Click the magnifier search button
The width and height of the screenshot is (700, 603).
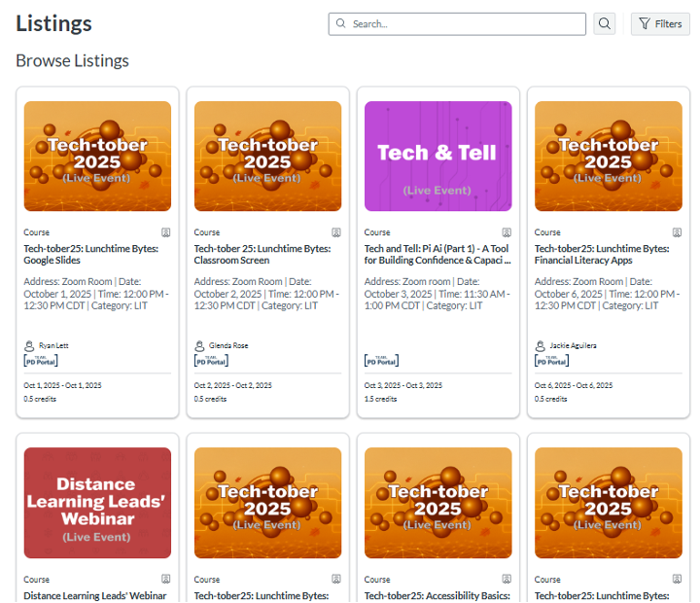[605, 24]
